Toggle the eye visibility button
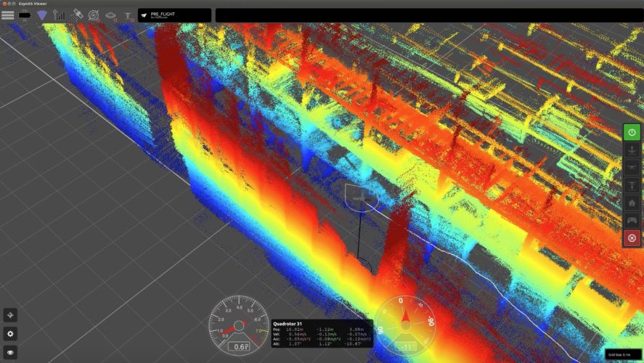The height and width of the screenshot is (363, 644). [10, 352]
